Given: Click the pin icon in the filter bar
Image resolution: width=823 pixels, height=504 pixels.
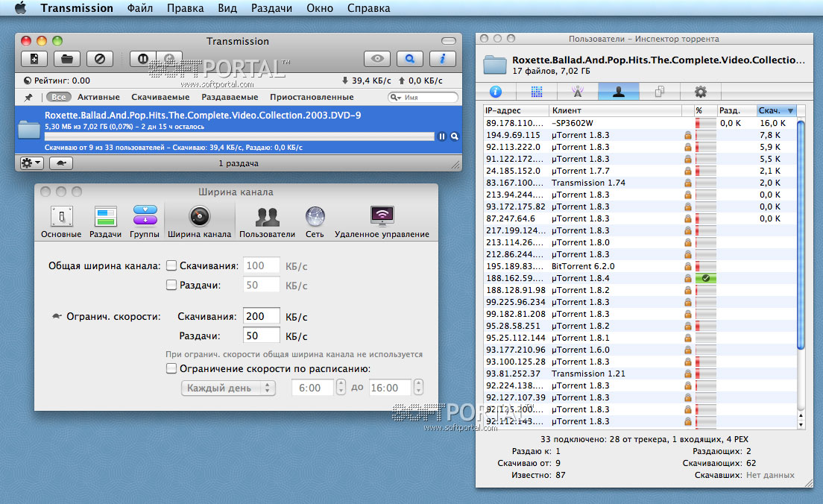Looking at the screenshot, I should tap(28, 97).
